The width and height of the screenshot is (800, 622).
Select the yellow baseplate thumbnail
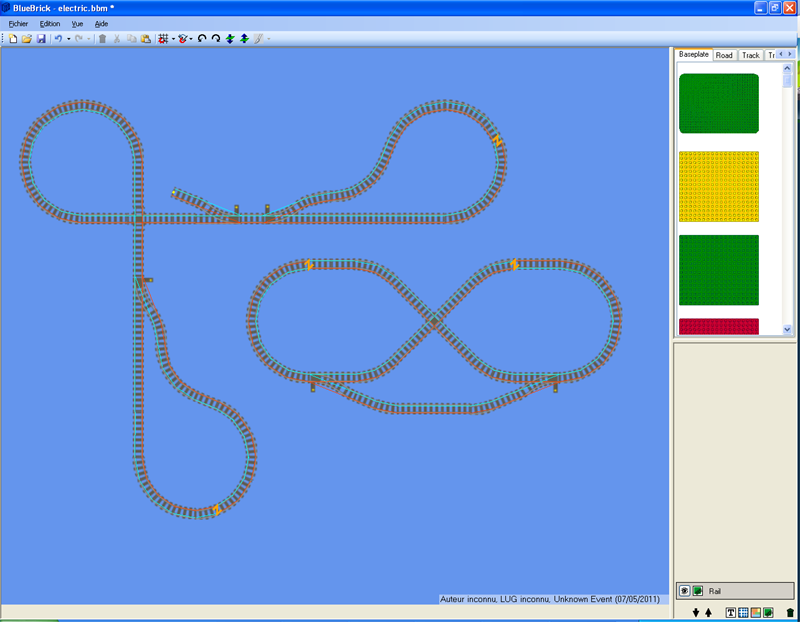718,188
